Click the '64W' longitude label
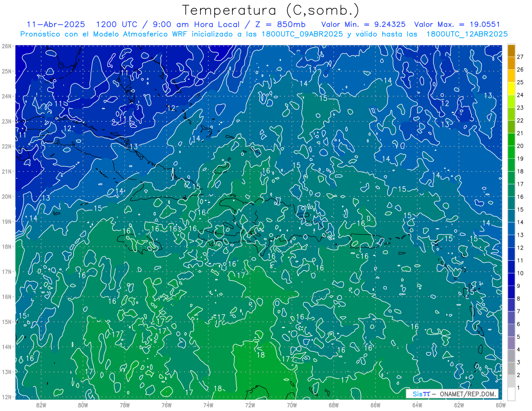 (x=417, y=405)
